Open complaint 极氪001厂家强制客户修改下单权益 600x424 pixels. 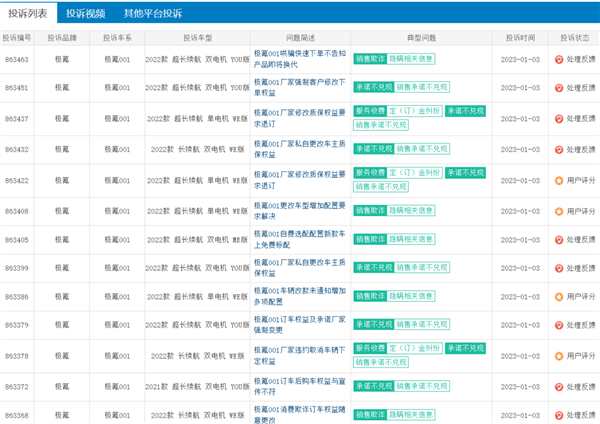tap(300, 87)
